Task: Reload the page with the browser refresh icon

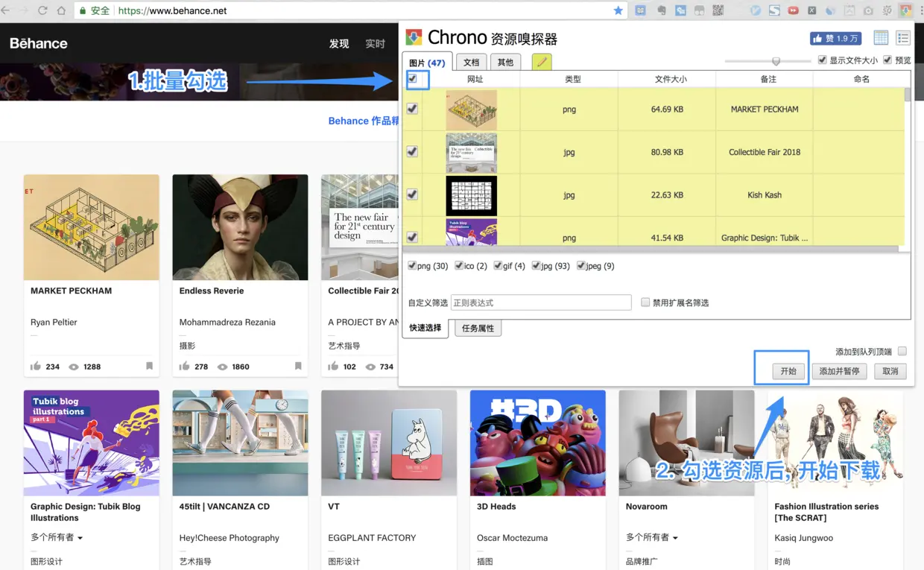Action: click(42, 10)
